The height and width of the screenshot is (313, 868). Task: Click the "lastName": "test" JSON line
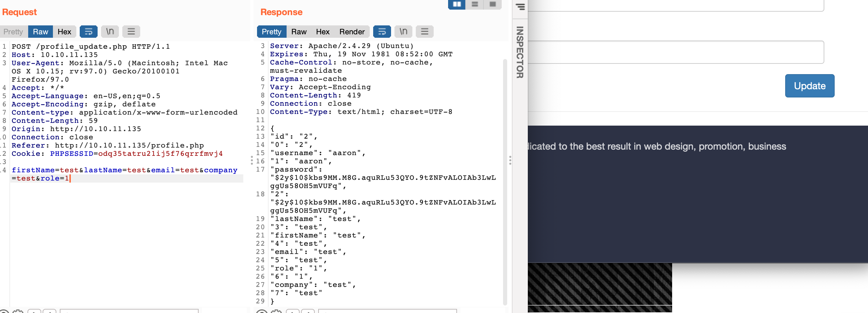point(315,219)
